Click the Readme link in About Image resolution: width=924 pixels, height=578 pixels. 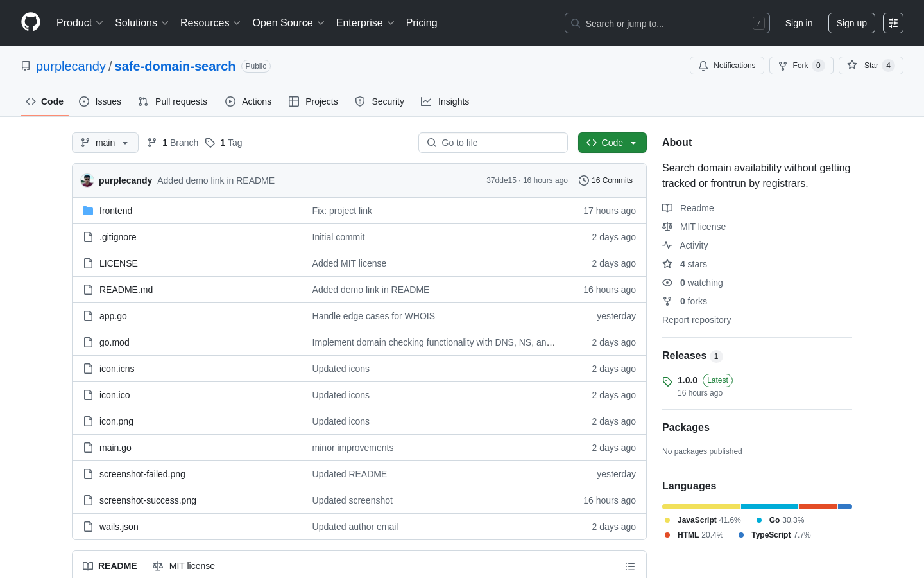(688, 208)
